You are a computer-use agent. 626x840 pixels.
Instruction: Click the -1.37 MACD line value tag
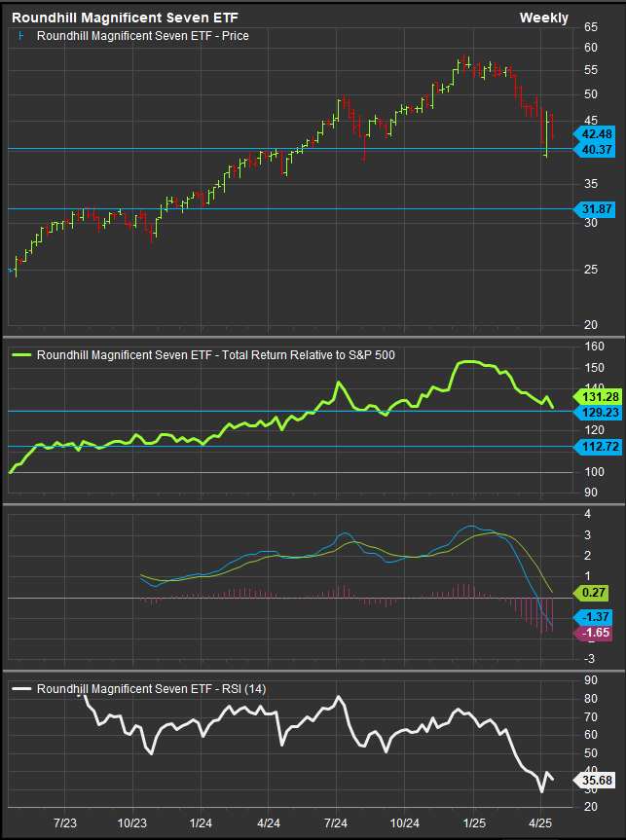point(593,616)
